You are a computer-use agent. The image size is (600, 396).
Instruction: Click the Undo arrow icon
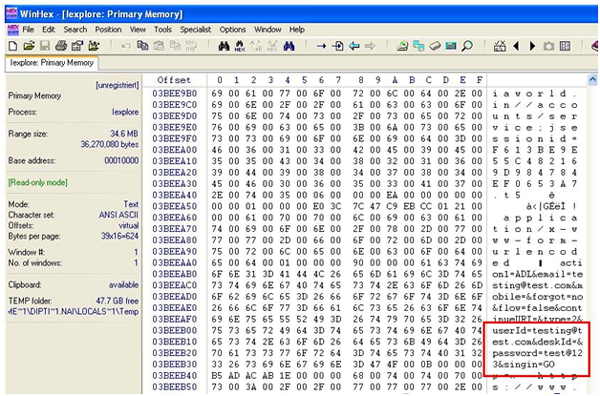126,46
